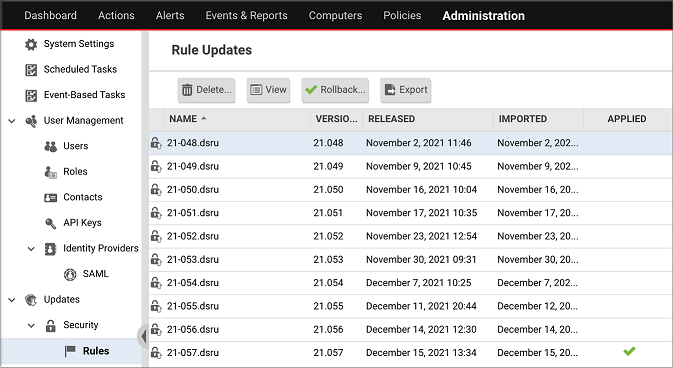Click the Roles icon in sidebar

point(51,172)
